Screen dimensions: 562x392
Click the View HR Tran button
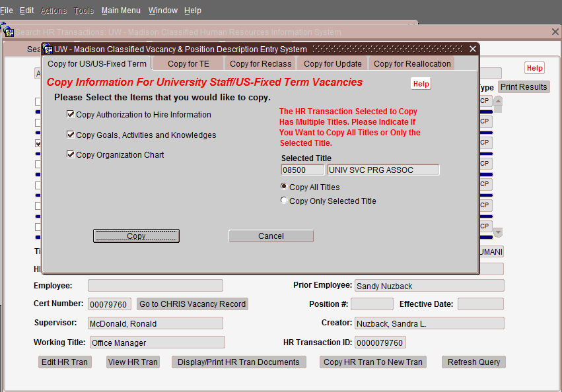[133, 362]
